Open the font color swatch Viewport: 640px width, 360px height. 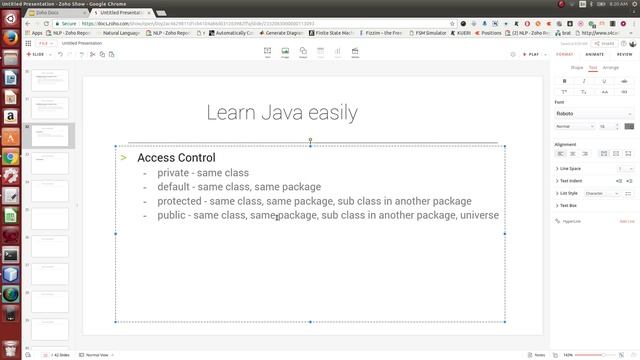[x=629, y=127]
